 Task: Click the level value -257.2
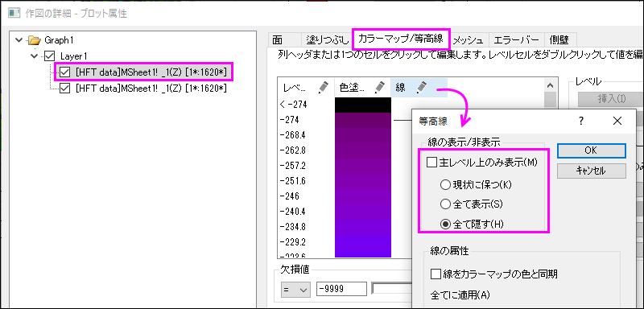pyautogui.click(x=293, y=166)
